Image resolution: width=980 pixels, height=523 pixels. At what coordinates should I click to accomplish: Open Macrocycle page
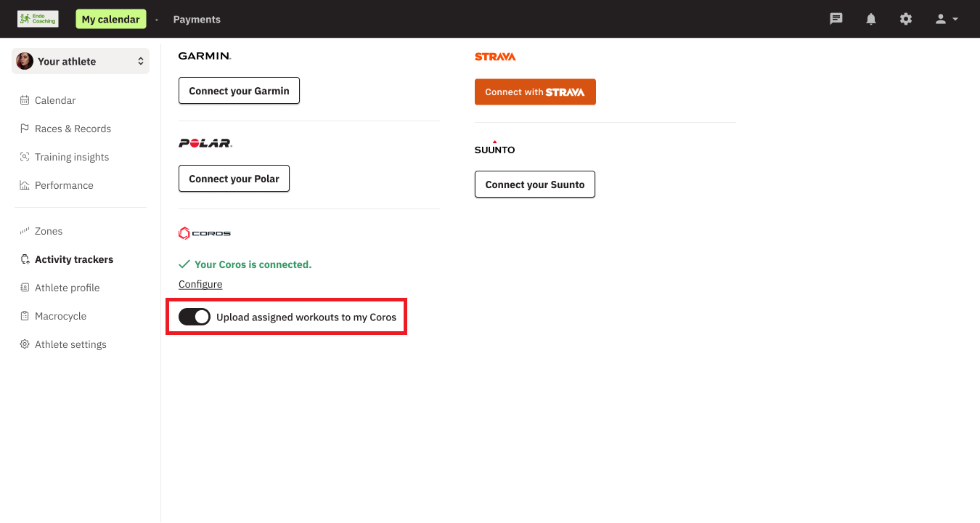point(60,316)
